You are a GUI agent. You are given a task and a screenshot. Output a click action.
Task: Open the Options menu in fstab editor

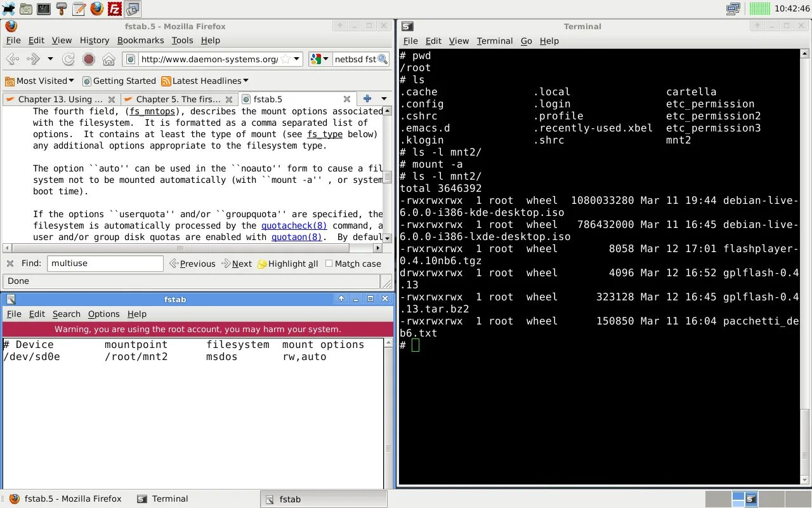(x=104, y=314)
